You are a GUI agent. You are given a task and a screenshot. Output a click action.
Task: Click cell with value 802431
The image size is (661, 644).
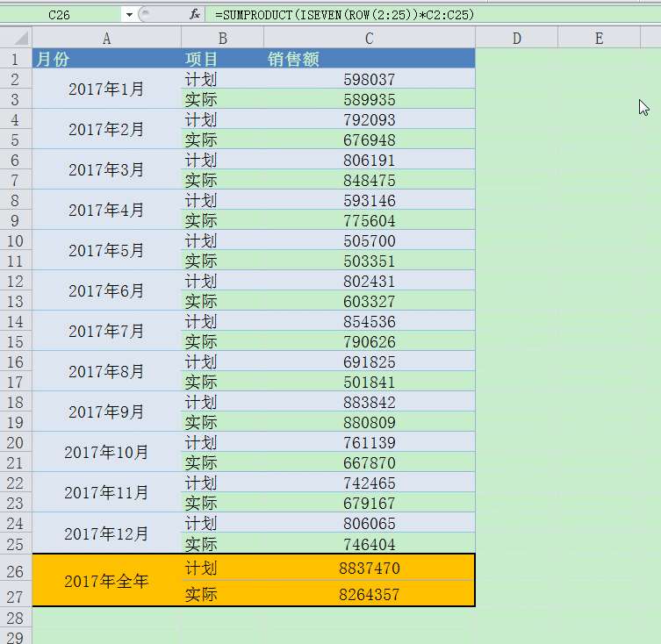click(370, 281)
